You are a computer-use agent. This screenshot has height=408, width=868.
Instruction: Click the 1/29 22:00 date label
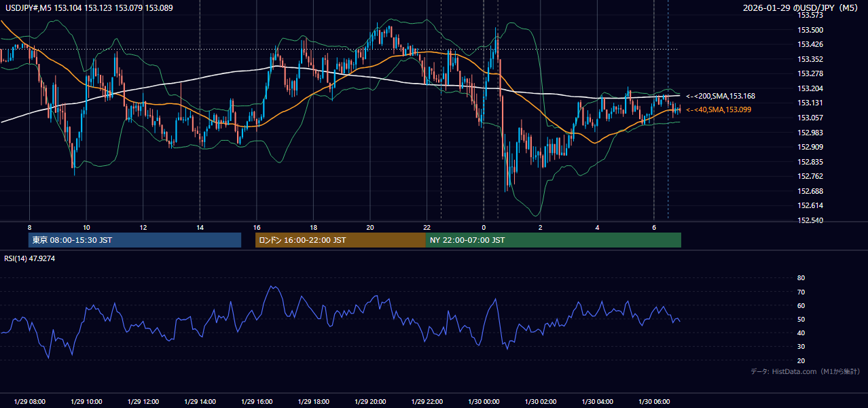click(x=427, y=402)
